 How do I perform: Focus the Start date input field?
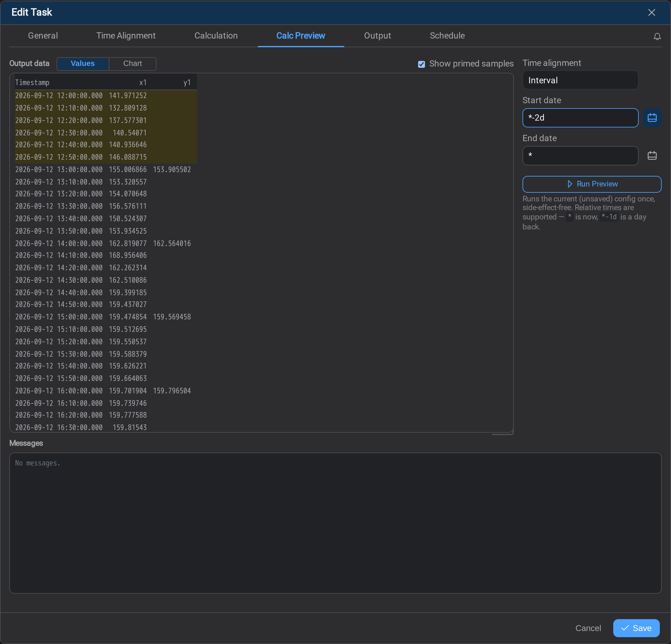[x=580, y=117]
